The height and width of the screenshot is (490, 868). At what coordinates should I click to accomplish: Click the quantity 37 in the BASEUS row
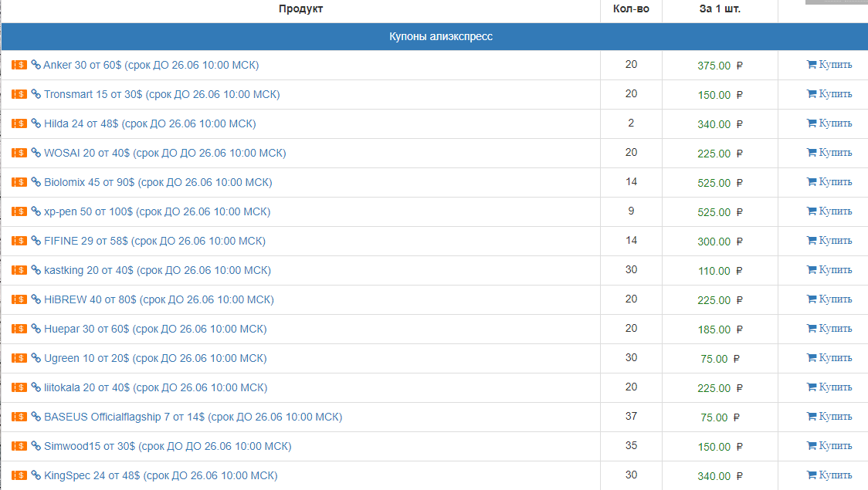click(x=631, y=416)
